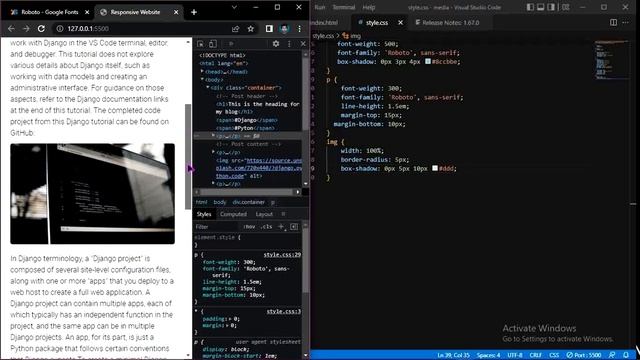Click Ln 39, Col 35 in status bar
This screenshot has width=640, height=360.
pyautogui.click(x=453, y=355)
